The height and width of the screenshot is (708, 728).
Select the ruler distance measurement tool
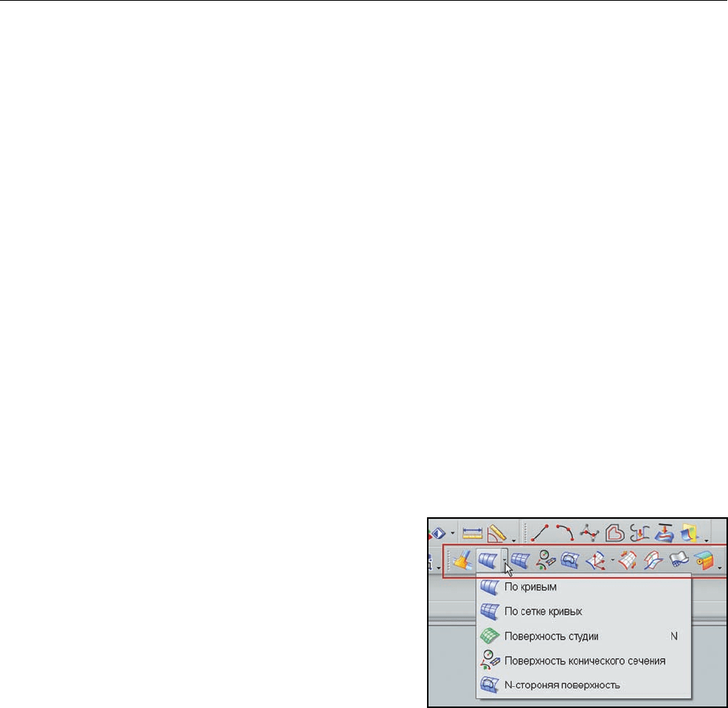[x=472, y=534]
